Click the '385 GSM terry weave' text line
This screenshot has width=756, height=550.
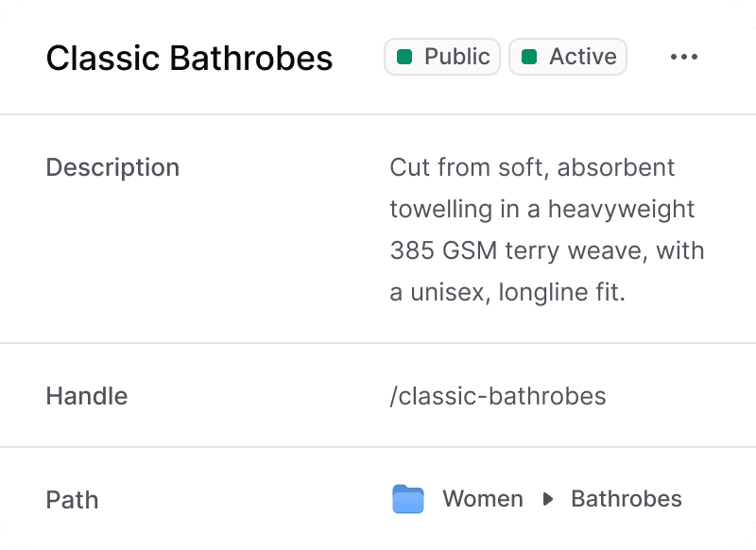coord(546,250)
